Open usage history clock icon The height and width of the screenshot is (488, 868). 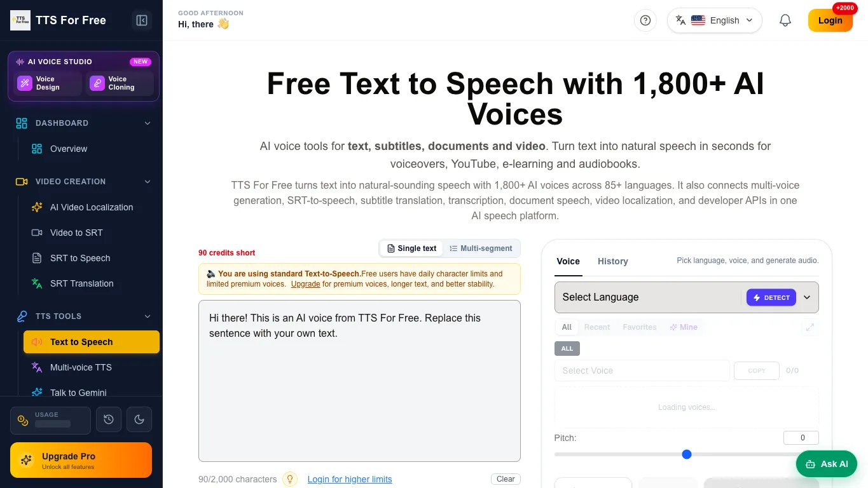(x=109, y=419)
